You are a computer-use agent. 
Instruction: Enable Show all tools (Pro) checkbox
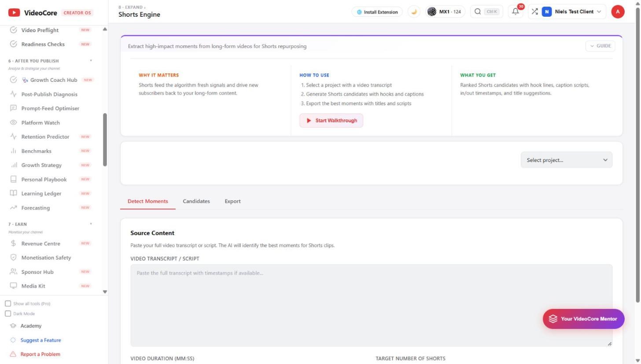click(x=8, y=304)
